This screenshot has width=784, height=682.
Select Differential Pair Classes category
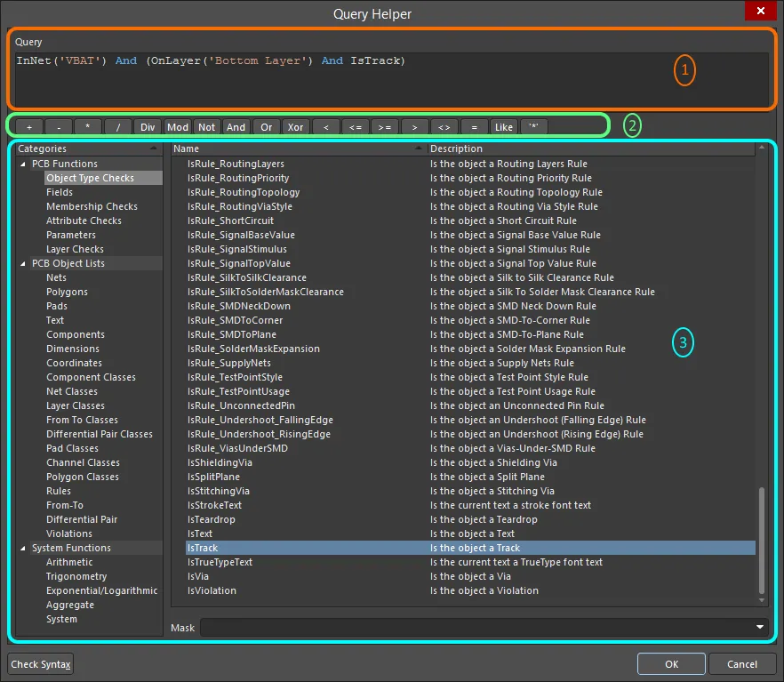pos(100,434)
